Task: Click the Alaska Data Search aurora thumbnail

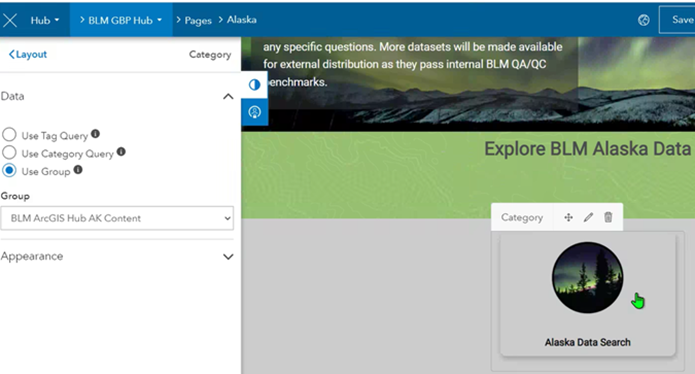Action: pyautogui.click(x=587, y=277)
